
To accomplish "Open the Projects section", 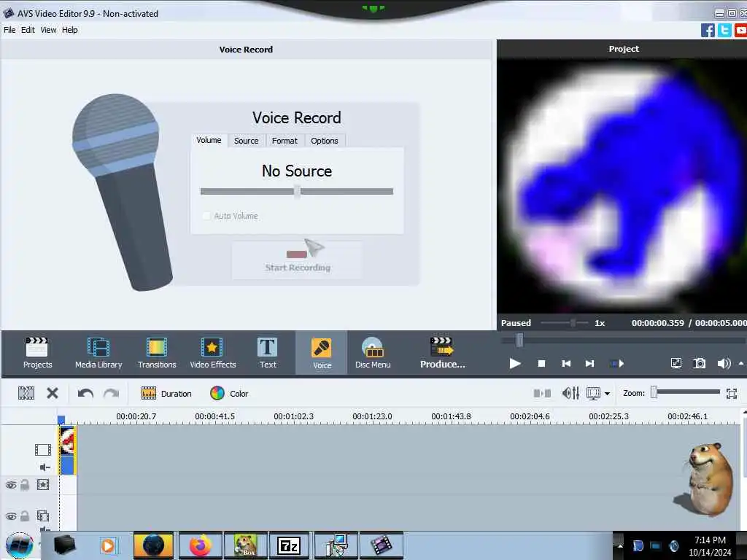I will click(37, 352).
